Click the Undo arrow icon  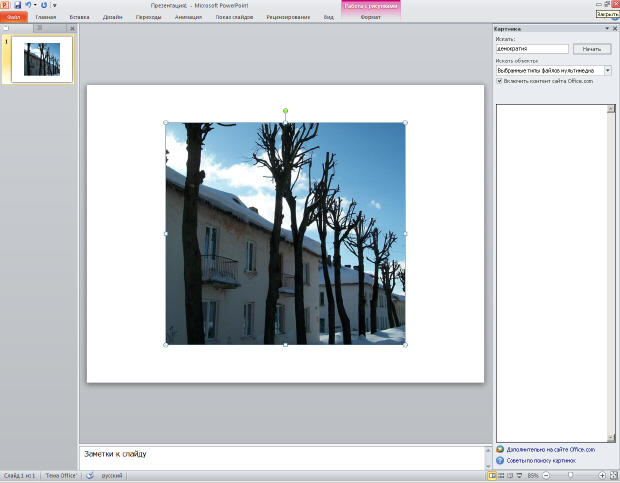[x=30, y=5]
